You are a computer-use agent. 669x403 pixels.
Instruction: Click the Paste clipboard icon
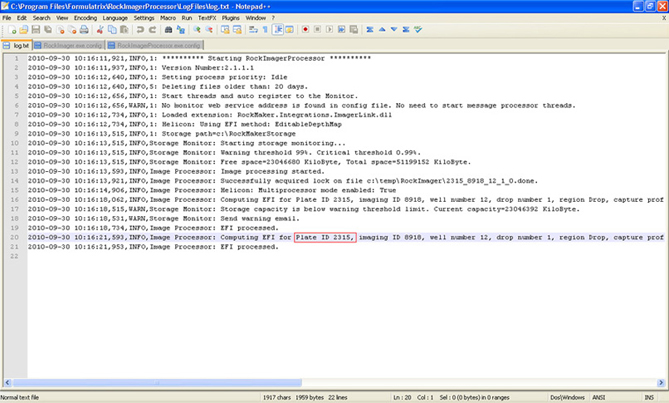point(124,29)
